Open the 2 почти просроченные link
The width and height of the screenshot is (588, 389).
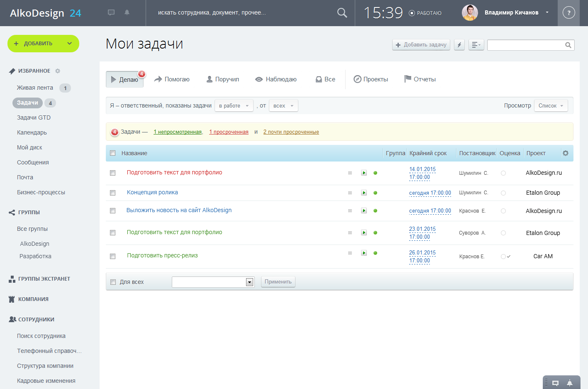point(291,132)
